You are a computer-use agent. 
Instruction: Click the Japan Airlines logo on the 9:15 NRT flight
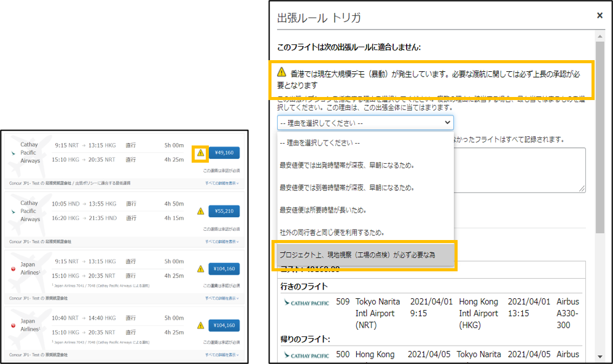click(x=14, y=269)
